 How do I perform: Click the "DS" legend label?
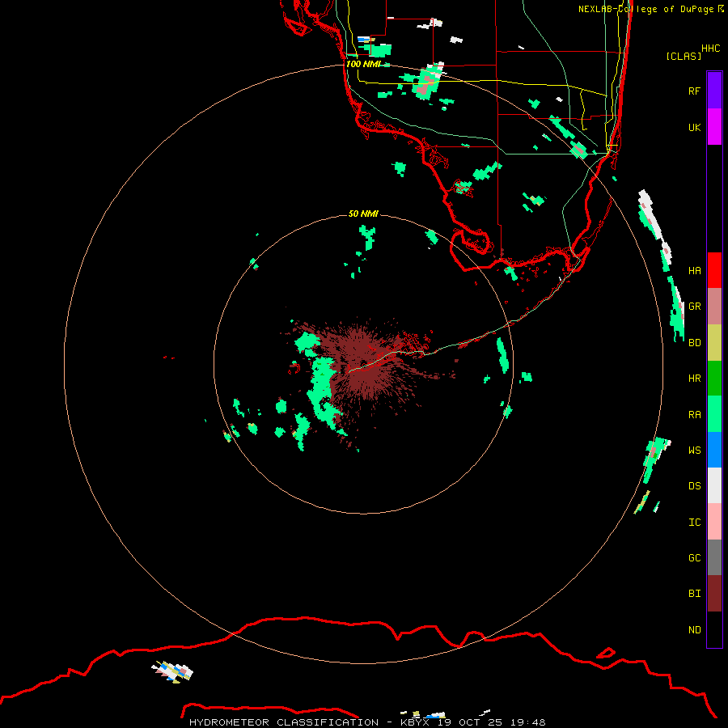pos(694,486)
